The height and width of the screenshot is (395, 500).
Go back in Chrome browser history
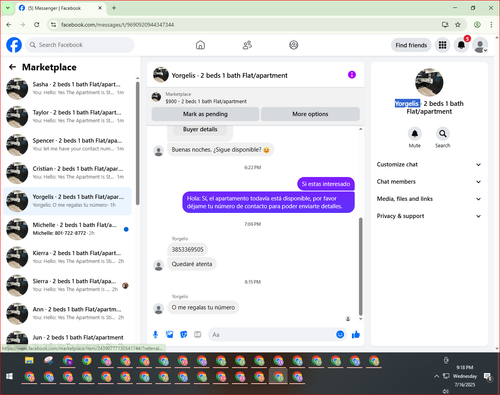[9, 25]
